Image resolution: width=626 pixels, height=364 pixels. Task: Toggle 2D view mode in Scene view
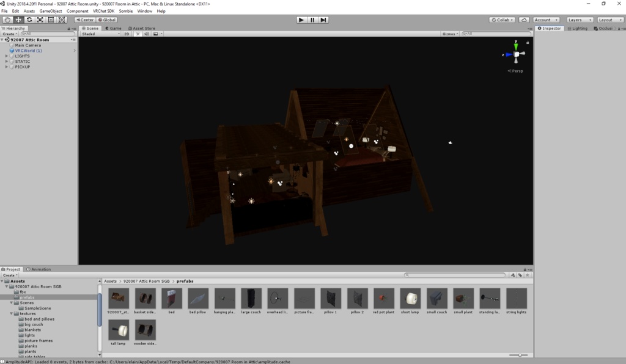pos(127,34)
